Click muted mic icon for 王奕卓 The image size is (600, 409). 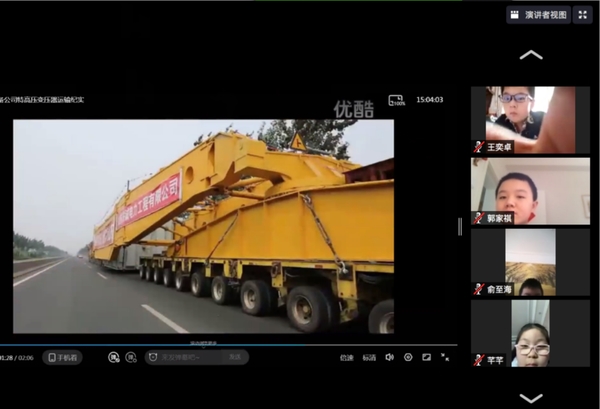tap(479, 147)
